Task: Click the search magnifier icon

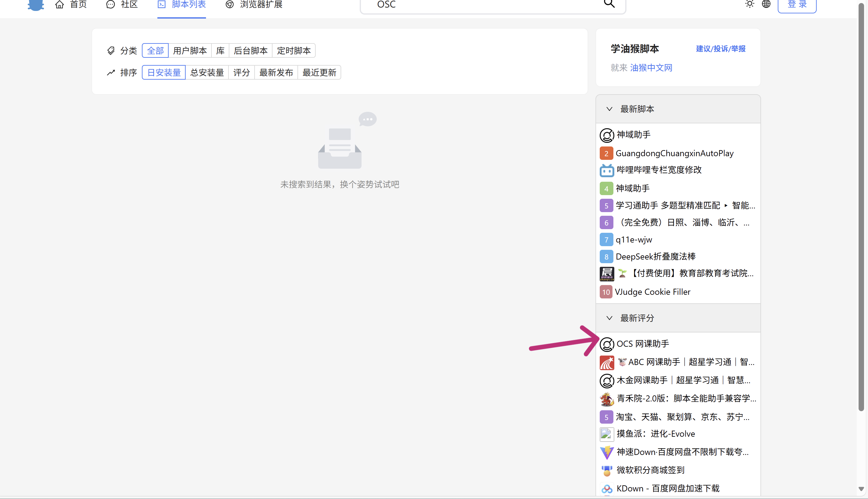Action: (609, 4)
